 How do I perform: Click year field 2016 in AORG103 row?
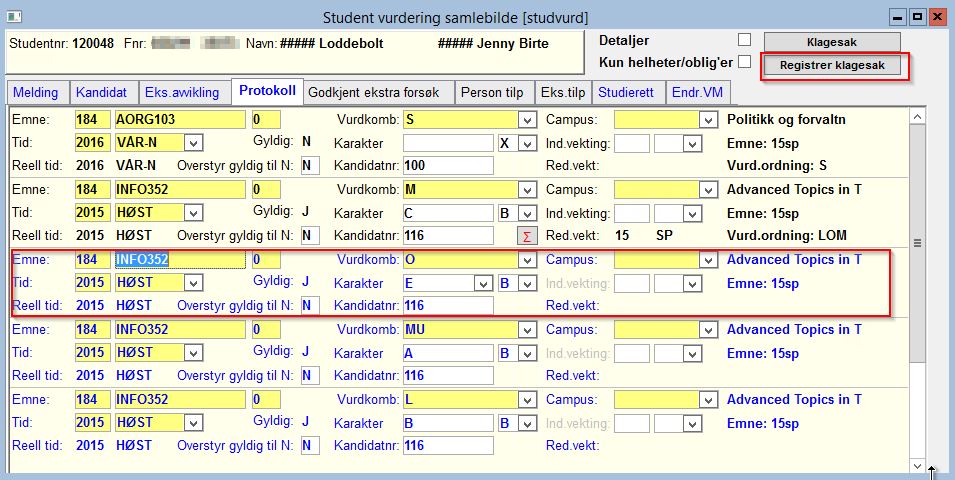tap(93, 143)
